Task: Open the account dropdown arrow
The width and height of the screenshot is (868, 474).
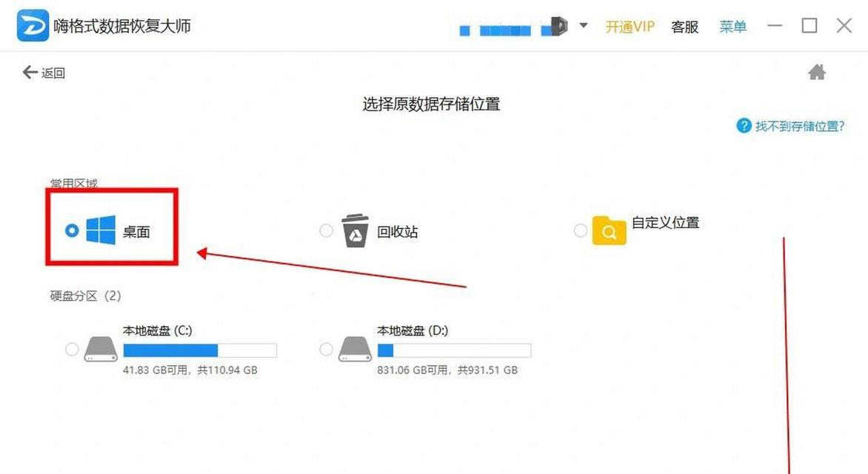Action: tap(584, 25)
